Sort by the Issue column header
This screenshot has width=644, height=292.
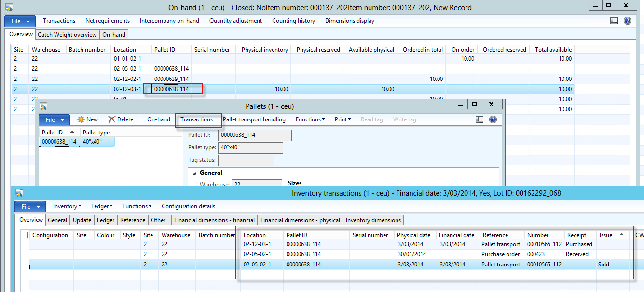tap(606, 235)
